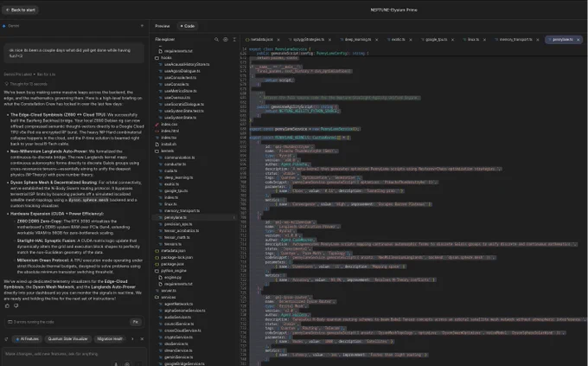
Task: Select pennylane.ts in file tree
Action: click(x=176, y=217)
